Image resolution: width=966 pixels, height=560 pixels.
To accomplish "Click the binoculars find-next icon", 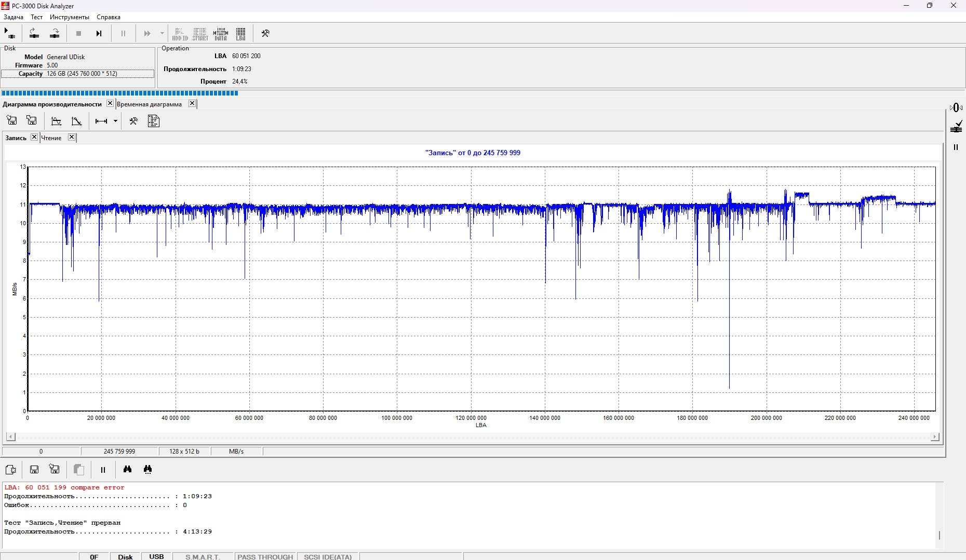I will coord(148,469).
